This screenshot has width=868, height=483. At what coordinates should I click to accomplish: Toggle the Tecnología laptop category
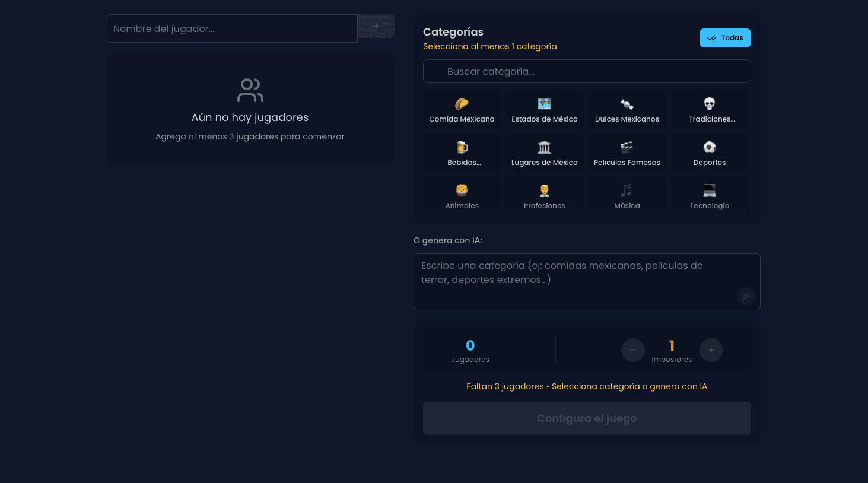pyautogui.click(x=710, y=196)
